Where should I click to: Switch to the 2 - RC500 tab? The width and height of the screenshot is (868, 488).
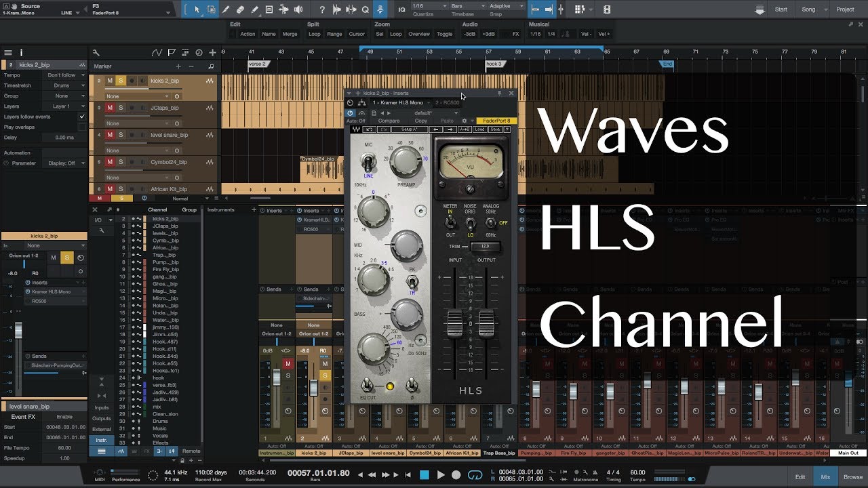point(447,102)
